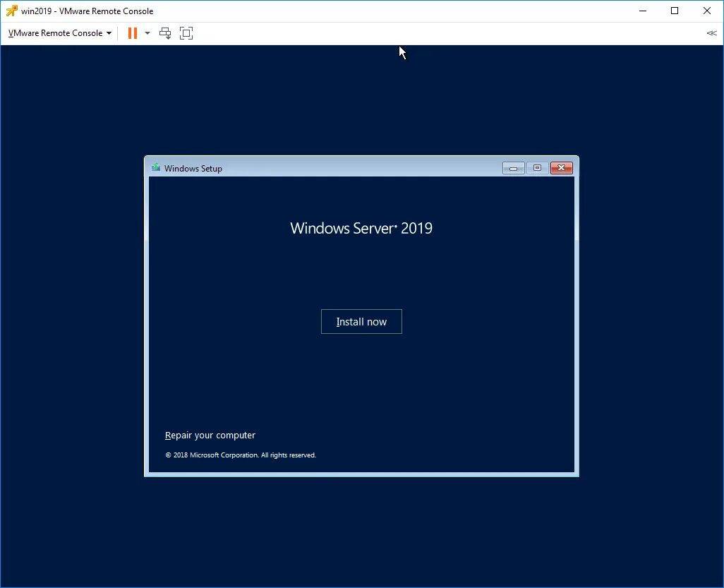Collapse toolbar with double chevron icon
724x588 pixels.
(x=711, y=32)
